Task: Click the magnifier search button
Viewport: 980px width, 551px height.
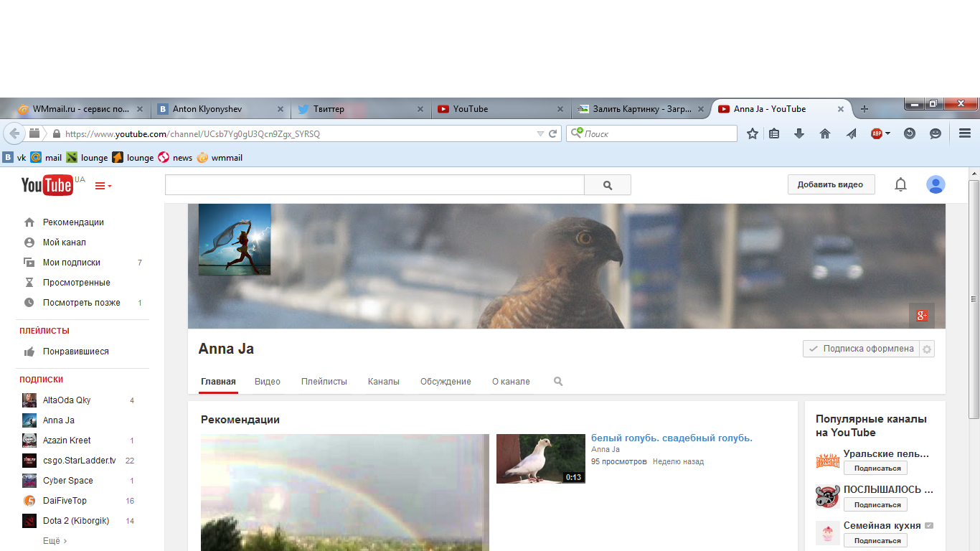Action: 608,185
